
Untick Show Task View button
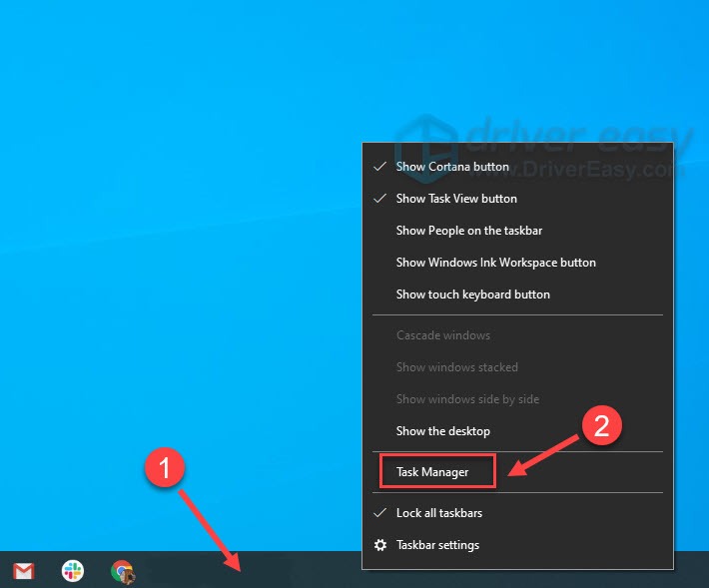pos(517,199)
